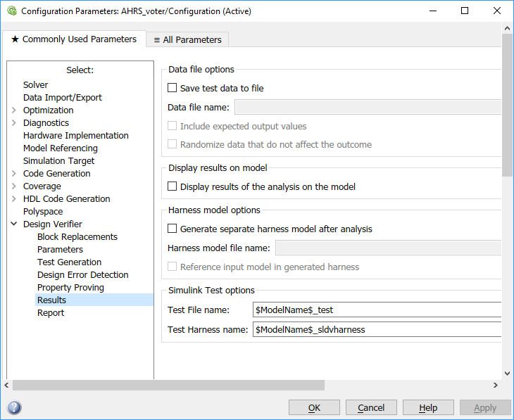Switch to the All Parameters tab

(x=187, y=40)
